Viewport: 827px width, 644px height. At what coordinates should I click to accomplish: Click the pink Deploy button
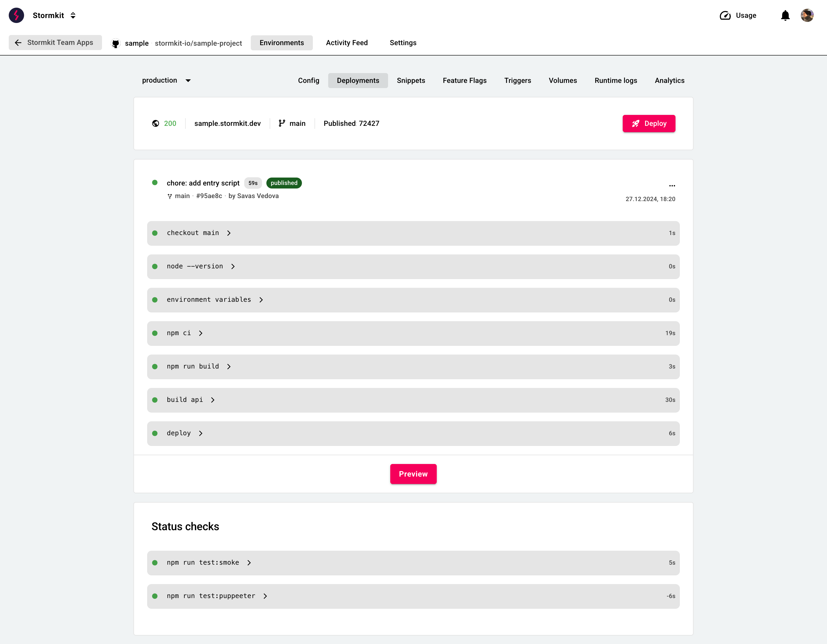pos(649,123)
